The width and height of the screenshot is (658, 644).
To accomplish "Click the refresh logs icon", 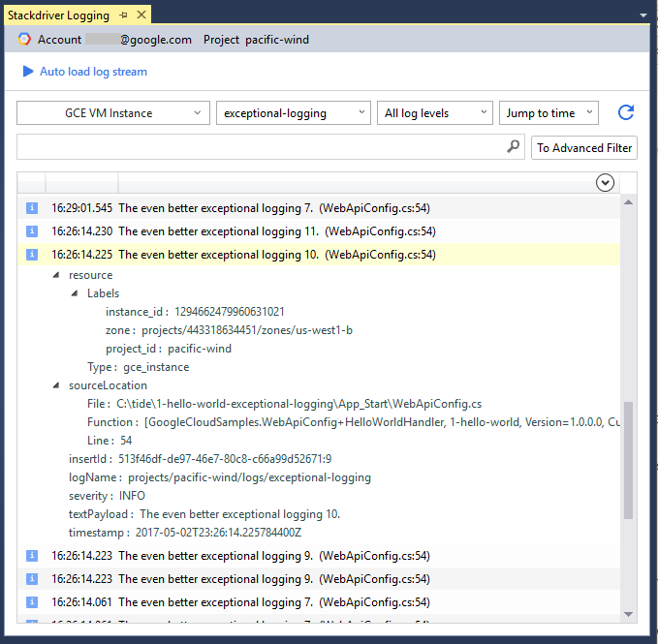I will pyautogui.click(x=626, y=113).
